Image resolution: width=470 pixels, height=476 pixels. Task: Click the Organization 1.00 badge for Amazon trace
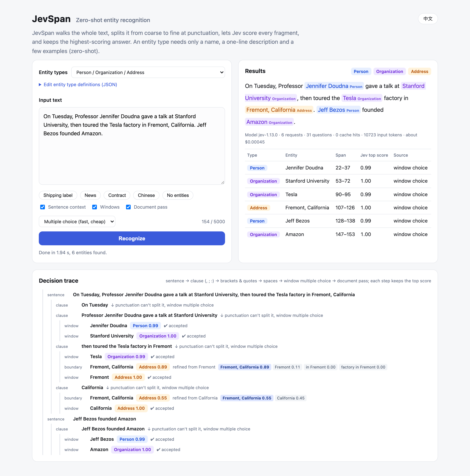[132, 449]
